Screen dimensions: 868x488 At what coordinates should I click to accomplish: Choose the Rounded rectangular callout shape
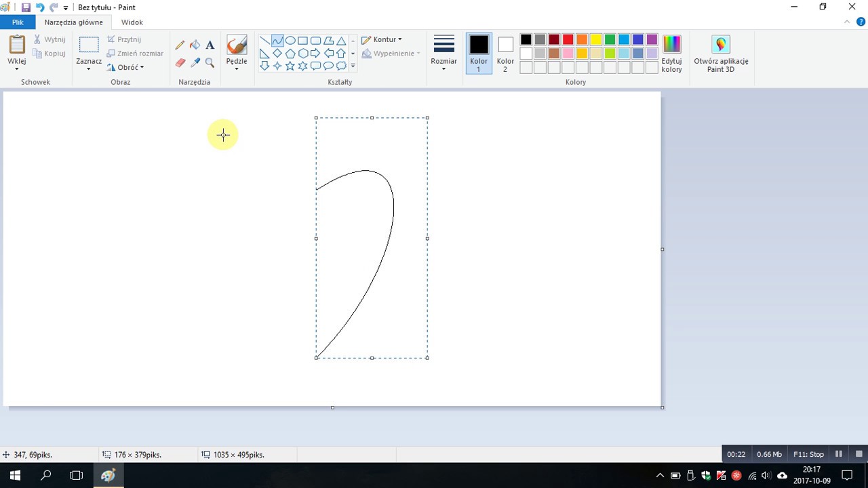(x=316, y=66)
